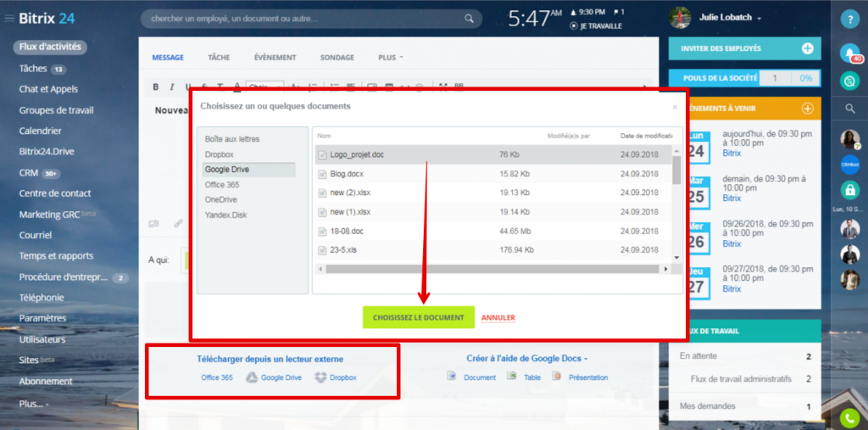This screenshot has width=868, height=430.
Task: Open the green padlock chat icon
Action: [x=849, y=190]
